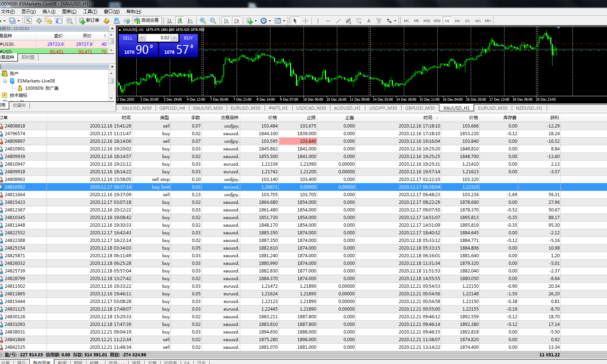The image size is (607, 364).
Task: Switch to H4 timeframe
Action: coord(457,21)
